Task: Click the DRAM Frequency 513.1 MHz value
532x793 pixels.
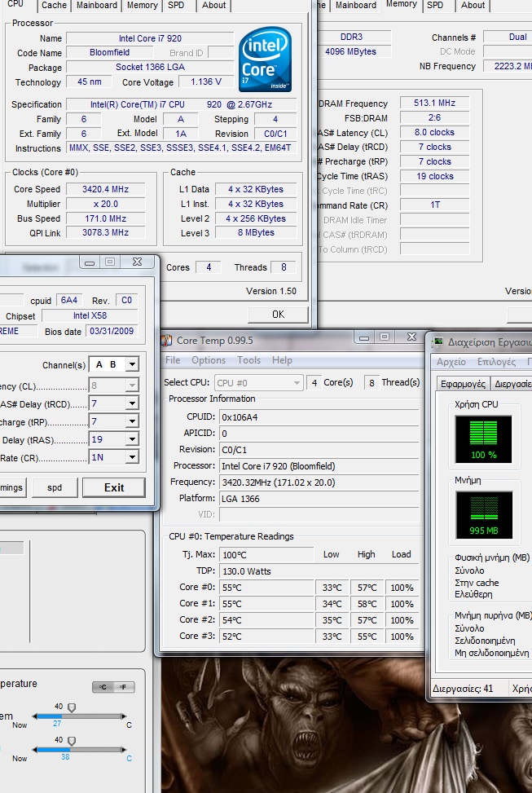Action: (434, 103)
